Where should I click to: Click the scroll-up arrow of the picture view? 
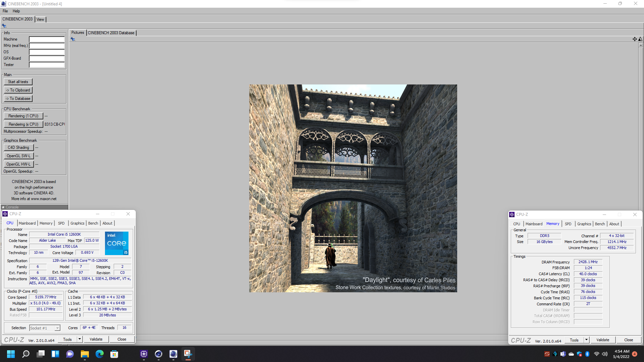click(641, 45)
